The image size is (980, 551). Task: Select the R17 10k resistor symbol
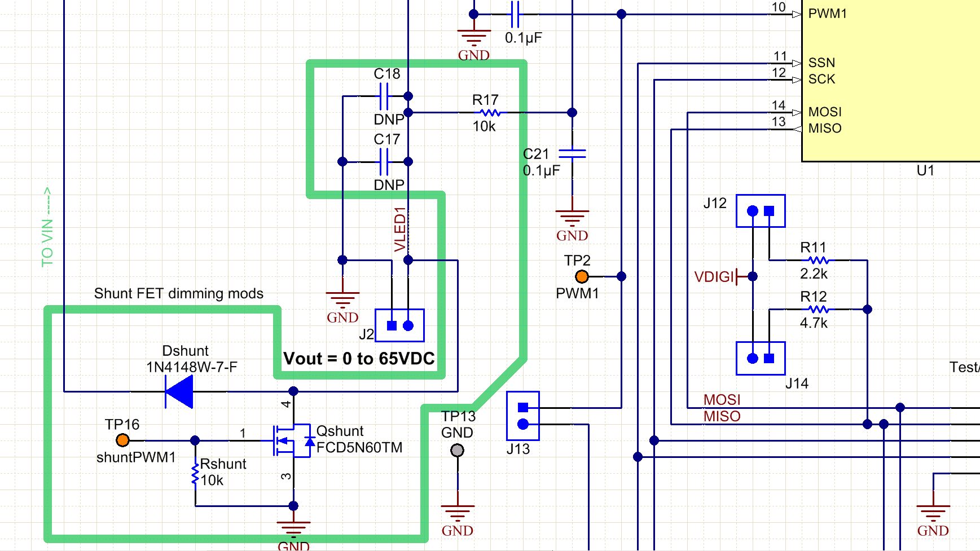489,112
